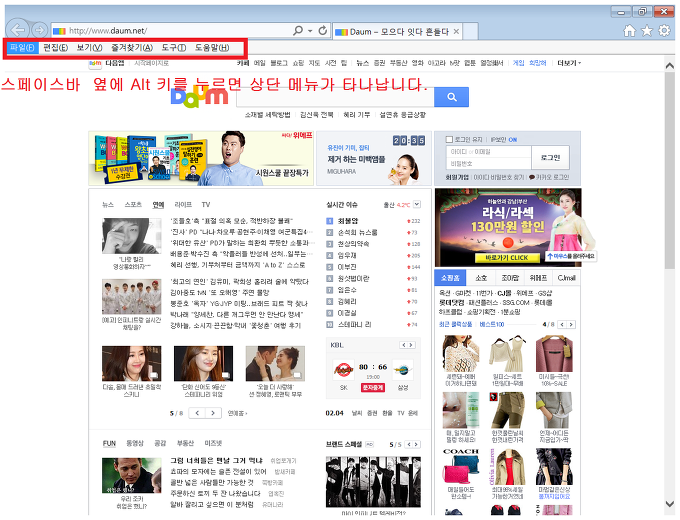680x520 pixels.
Task: Click next arrow in 브랜드 스페셜 5/5 pager
Action: tap(416, 445)
